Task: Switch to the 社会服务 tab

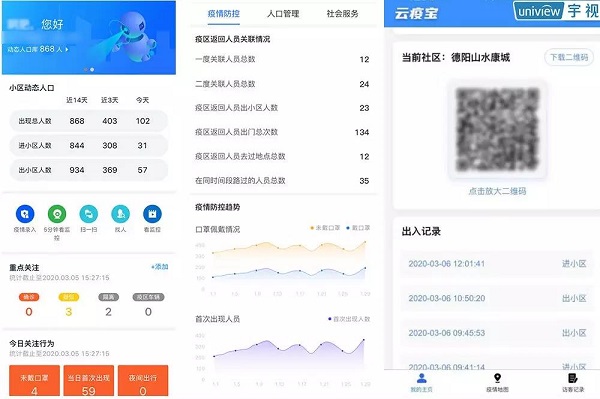Action: tap(342, 14)
